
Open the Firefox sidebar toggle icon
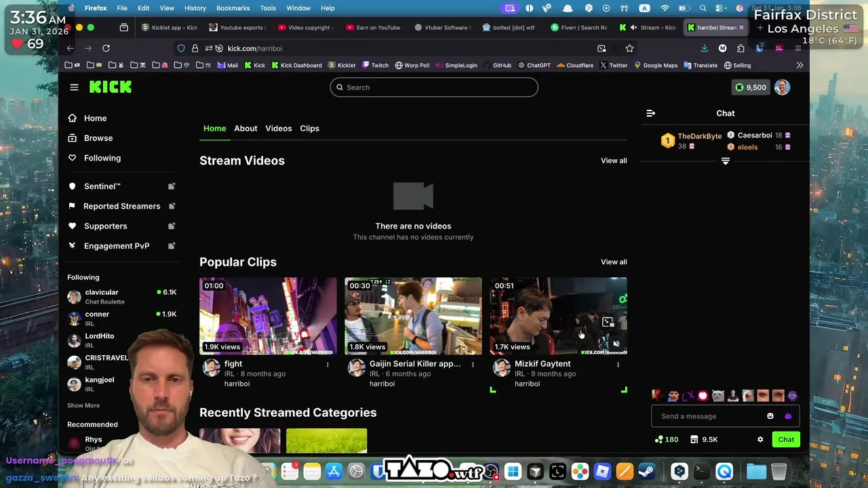(123, 28)
